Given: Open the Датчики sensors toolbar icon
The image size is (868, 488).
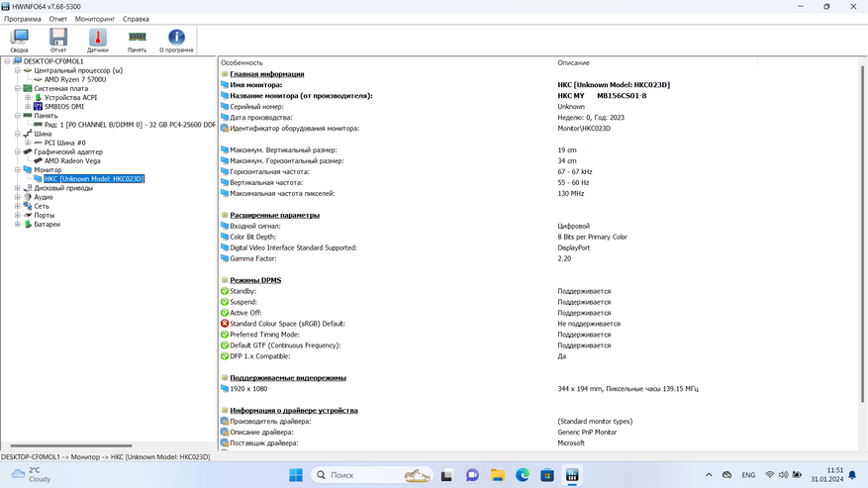Looking at the screenshot, I should pyautogui.click(x=97, y=41).
